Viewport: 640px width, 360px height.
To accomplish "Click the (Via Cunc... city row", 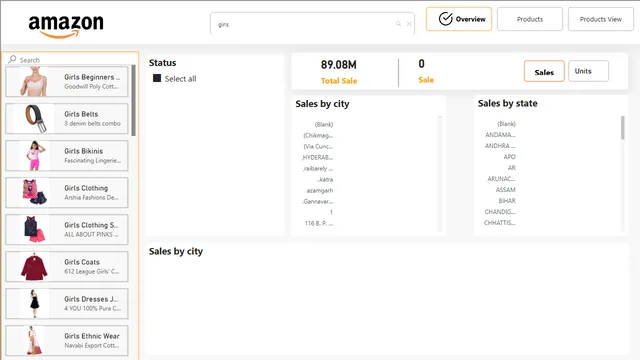I will coord(318,146).
